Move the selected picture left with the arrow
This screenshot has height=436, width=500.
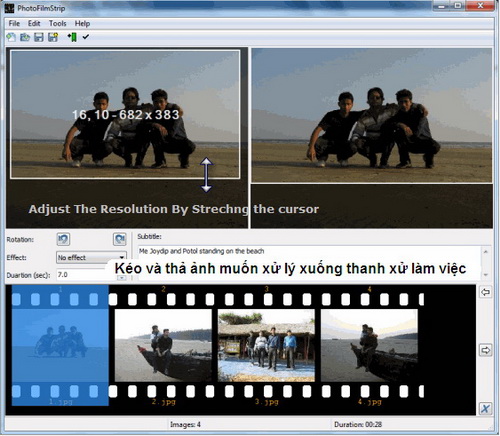486,292
